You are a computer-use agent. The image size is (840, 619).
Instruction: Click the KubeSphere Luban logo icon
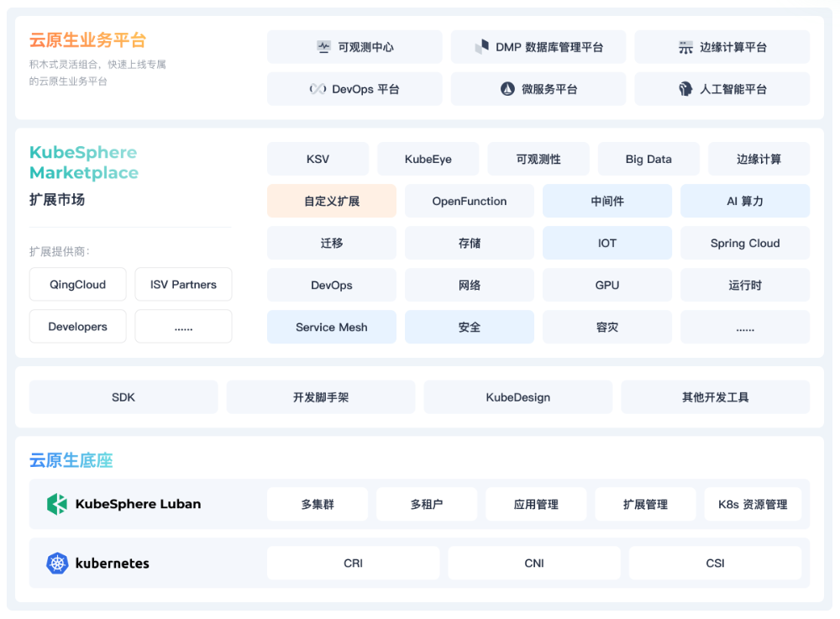[x=57, y=504]
